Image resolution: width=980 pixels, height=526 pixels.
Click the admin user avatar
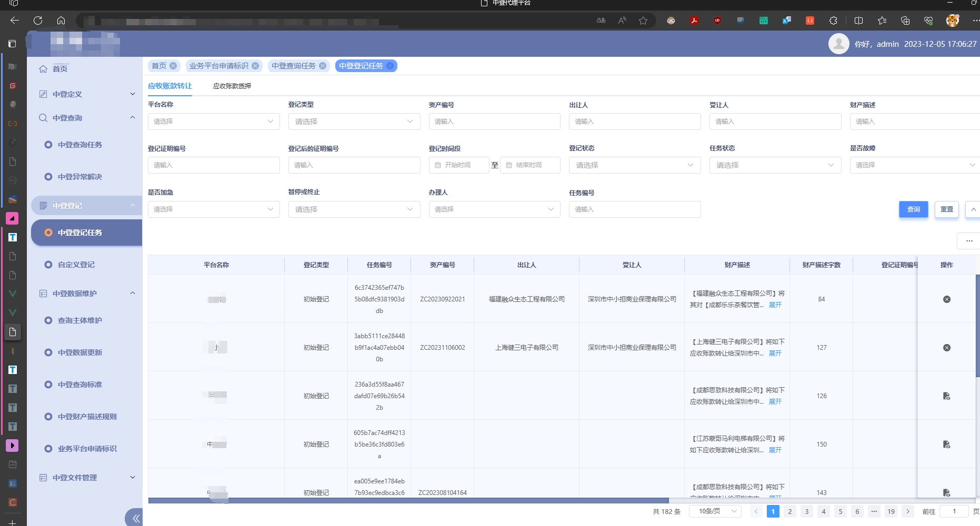coord(839,44)
